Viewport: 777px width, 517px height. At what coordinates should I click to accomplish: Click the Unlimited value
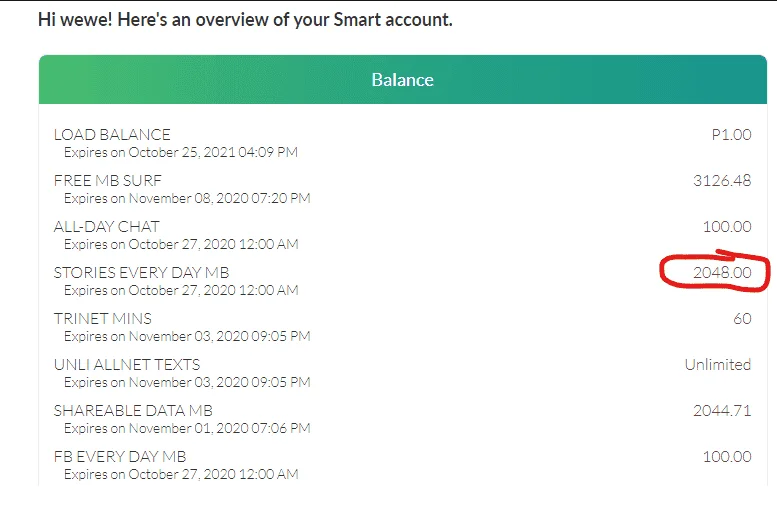(718, 365)
